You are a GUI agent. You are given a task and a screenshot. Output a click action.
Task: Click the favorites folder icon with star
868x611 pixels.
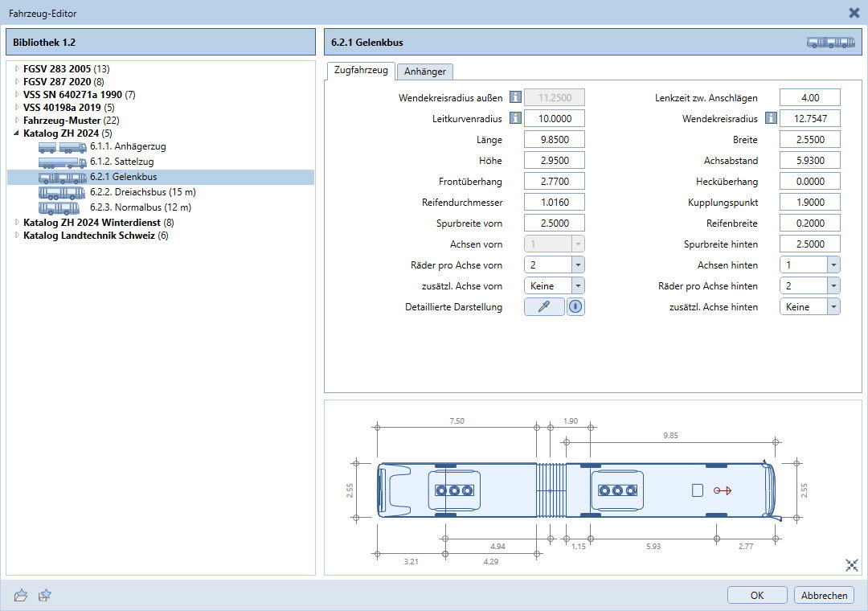click(46, 596)
